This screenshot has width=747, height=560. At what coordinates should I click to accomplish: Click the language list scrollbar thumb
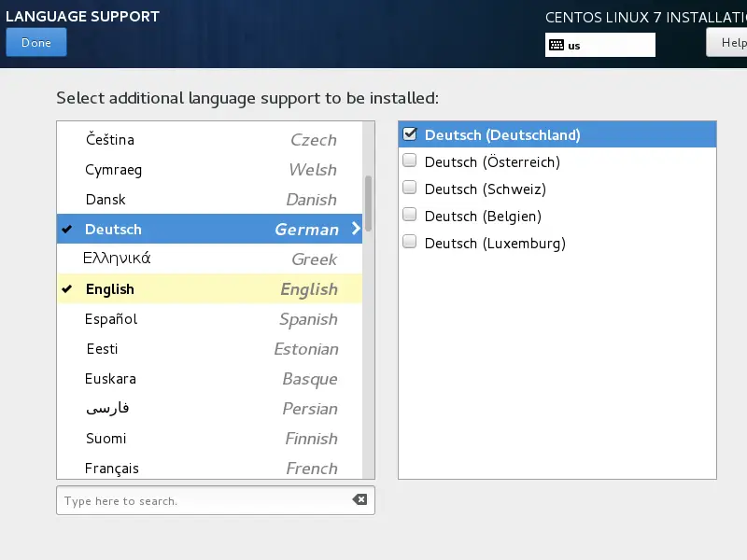coord(368,203)
